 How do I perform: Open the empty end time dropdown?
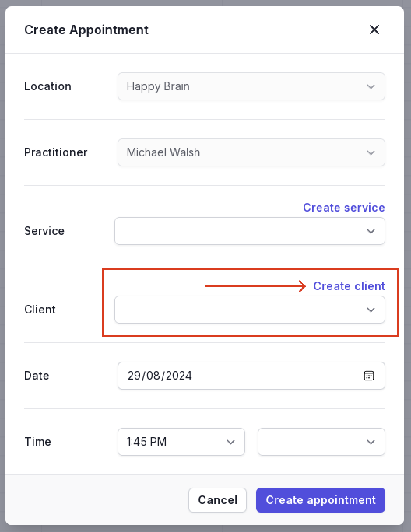coord(321,442)
